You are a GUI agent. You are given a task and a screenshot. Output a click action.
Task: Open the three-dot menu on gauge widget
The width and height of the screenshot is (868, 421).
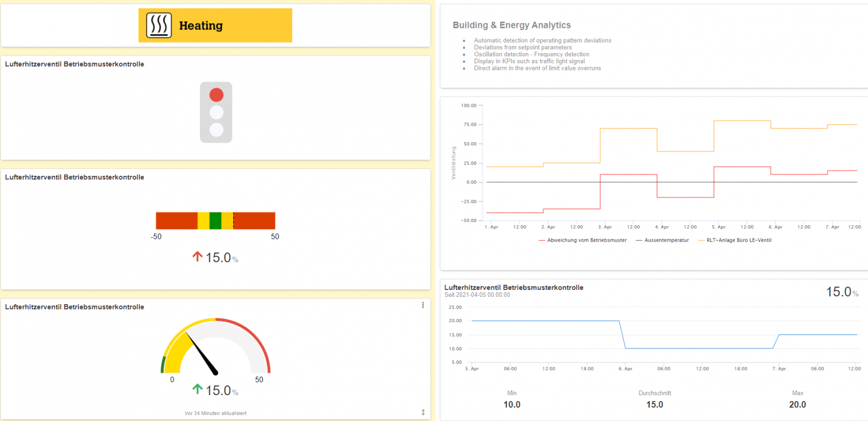[423, 305]
